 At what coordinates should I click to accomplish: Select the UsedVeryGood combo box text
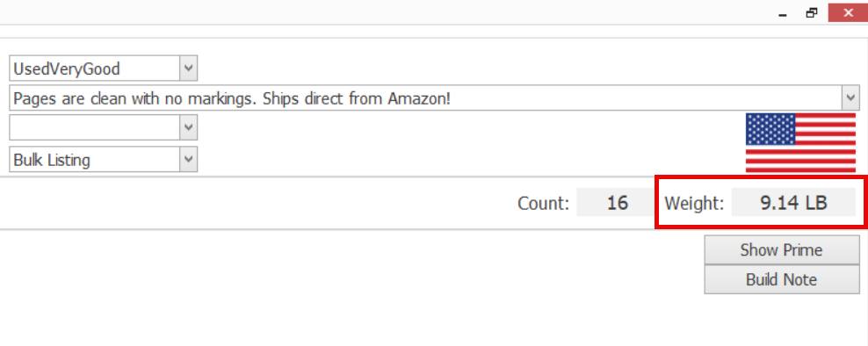(x=67, y=68)
